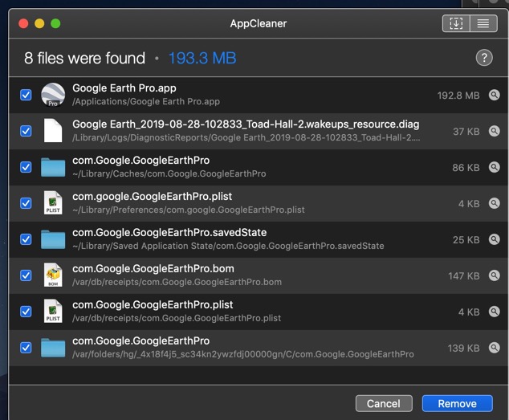509x420 pixels.
Task: Click path ~/Library/Caches/com.Google.GoogleEarthPro
Action: coord(169,173)
